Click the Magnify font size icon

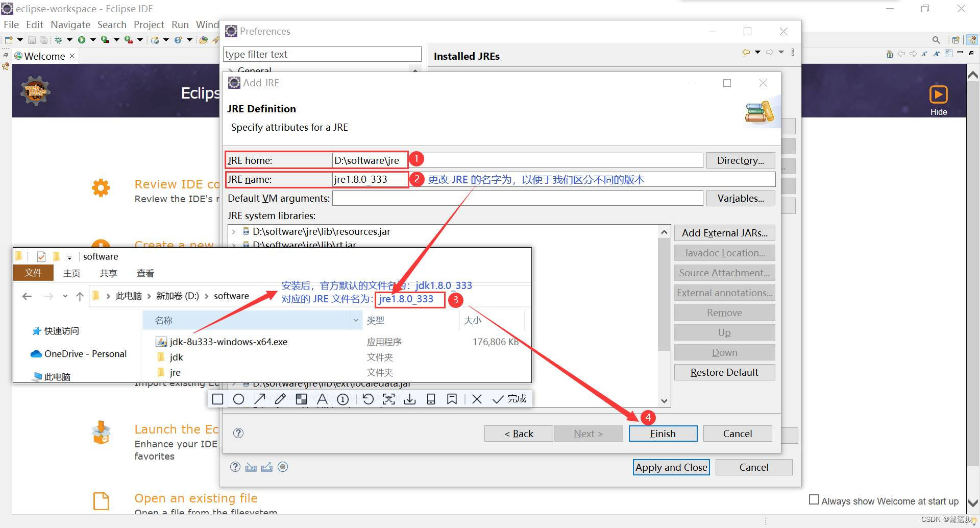tap(937, 54)
